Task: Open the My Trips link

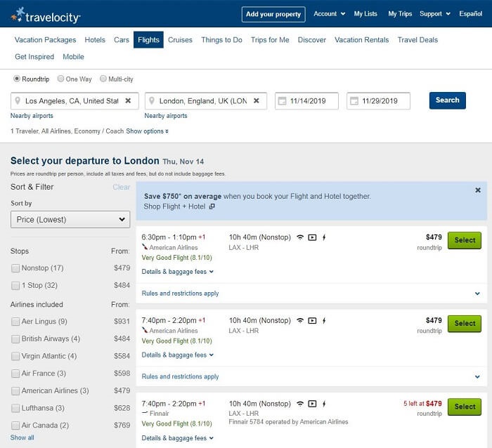Action: point(400,14)
